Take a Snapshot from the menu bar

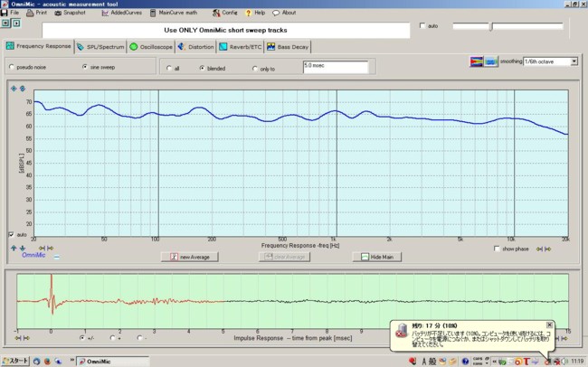[71, 13]
